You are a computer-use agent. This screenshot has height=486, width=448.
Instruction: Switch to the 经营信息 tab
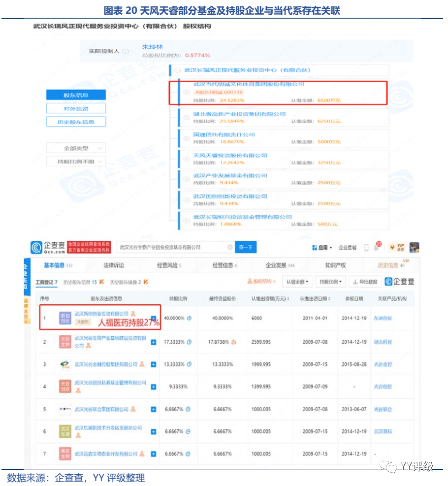pos(224,265)
